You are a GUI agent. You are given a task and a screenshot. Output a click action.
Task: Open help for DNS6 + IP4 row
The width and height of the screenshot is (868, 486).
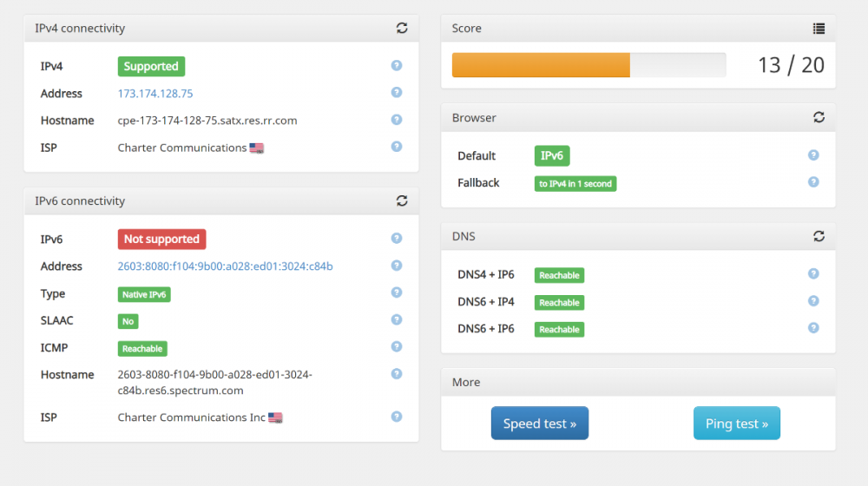[x=813, y=301]
